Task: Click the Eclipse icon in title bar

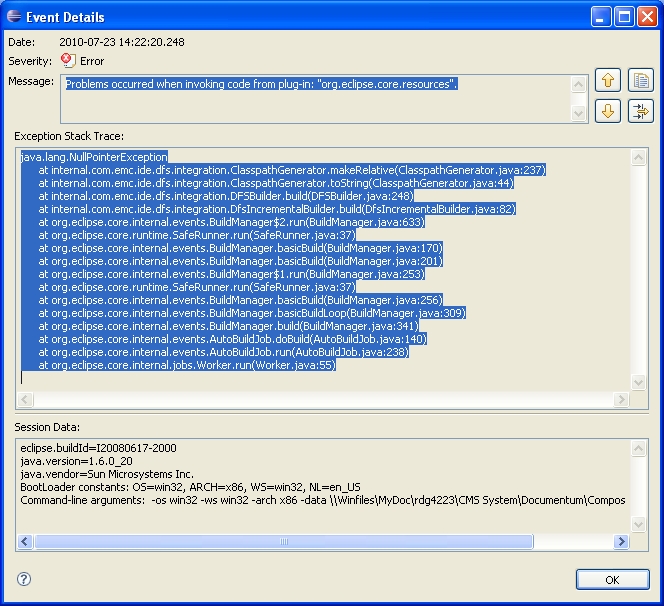Action: click(14, 16)
